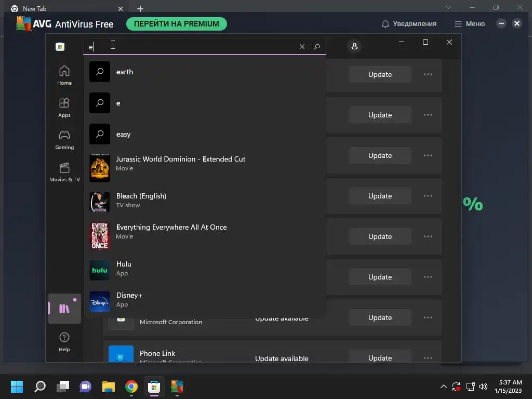The width and height of the screenshot is (532, 399).
Task: Click the Phone Link app icon
Action: coord(121,354)
